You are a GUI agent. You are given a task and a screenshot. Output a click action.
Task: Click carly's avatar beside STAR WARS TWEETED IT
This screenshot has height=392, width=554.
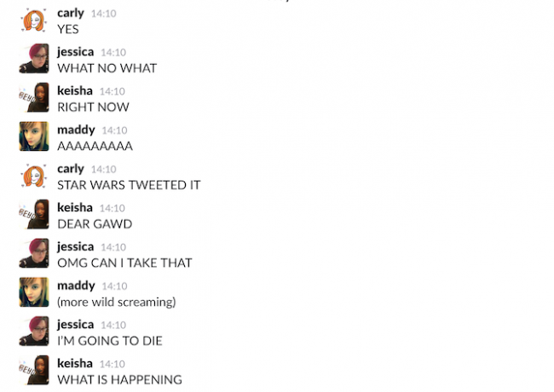pyautogui.click(x=34, y=176)
